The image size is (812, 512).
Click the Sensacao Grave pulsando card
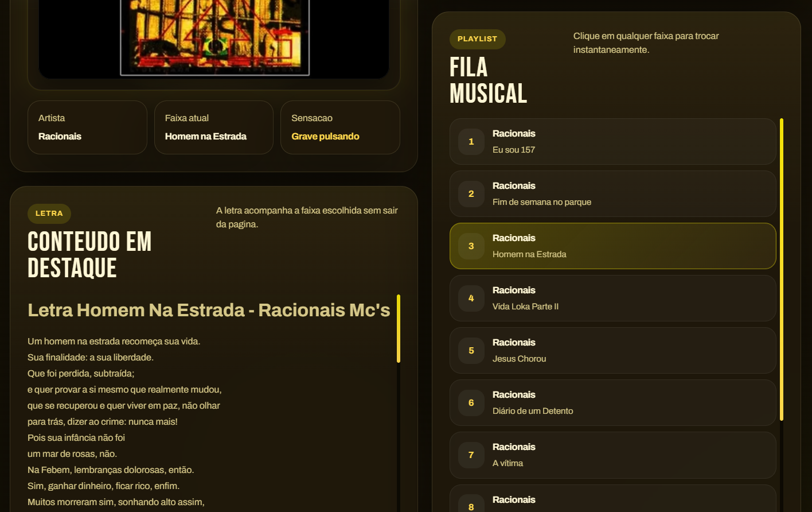340,127
